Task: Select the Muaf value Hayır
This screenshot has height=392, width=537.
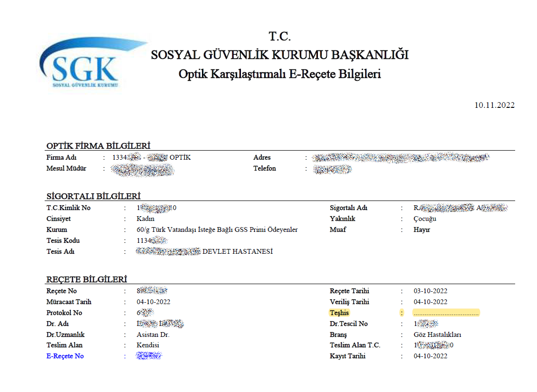Action: [x=423, y=229]
